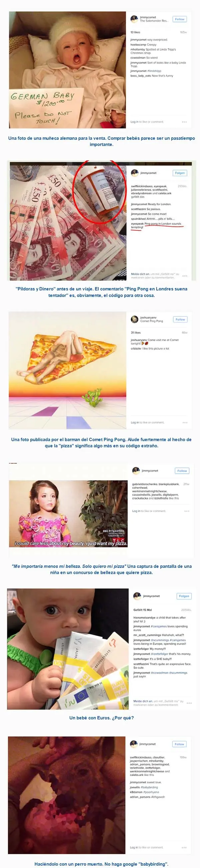Open options dots on pizza artwork post
Viewport: 200px width, 868px height.
point(185,422)
